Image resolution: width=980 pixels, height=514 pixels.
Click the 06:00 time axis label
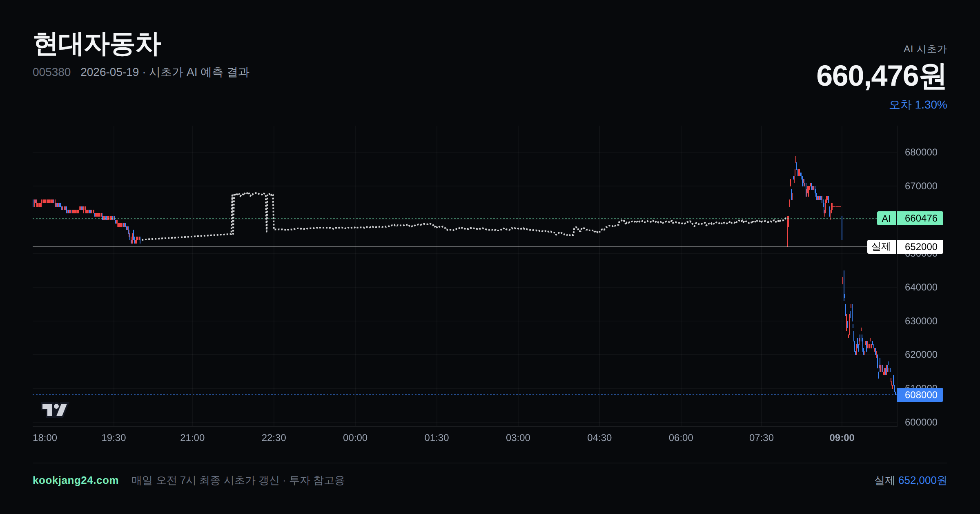(681, 438)
